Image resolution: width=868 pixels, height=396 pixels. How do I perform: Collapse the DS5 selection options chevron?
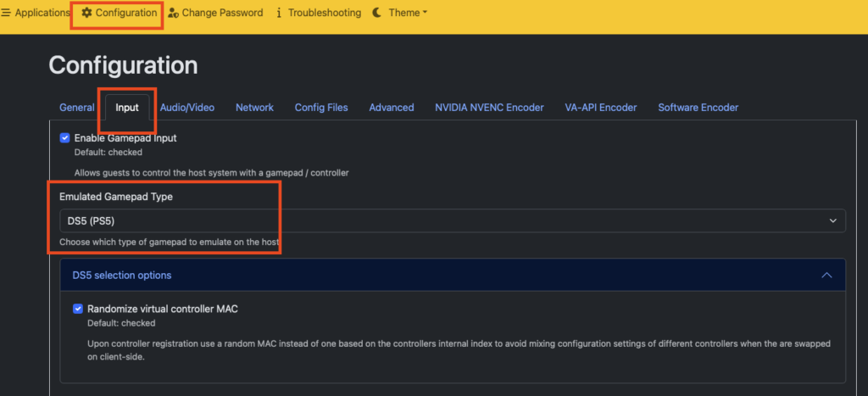[x=827, y=276]
